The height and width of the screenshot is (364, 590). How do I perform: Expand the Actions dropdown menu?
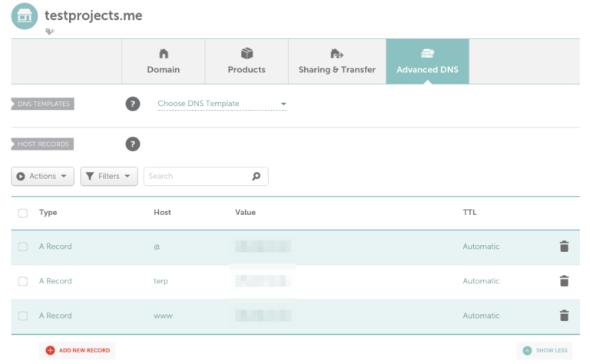coord(42,176)
